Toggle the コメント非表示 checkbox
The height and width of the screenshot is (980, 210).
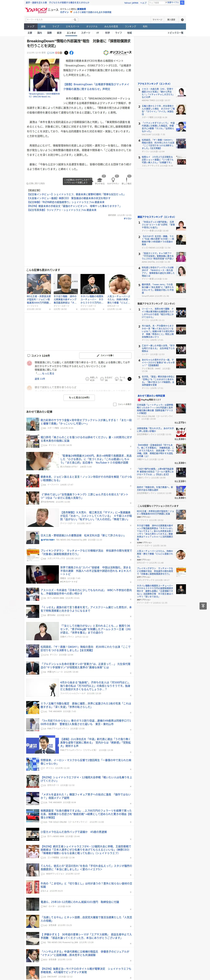[x=115, y=404]
